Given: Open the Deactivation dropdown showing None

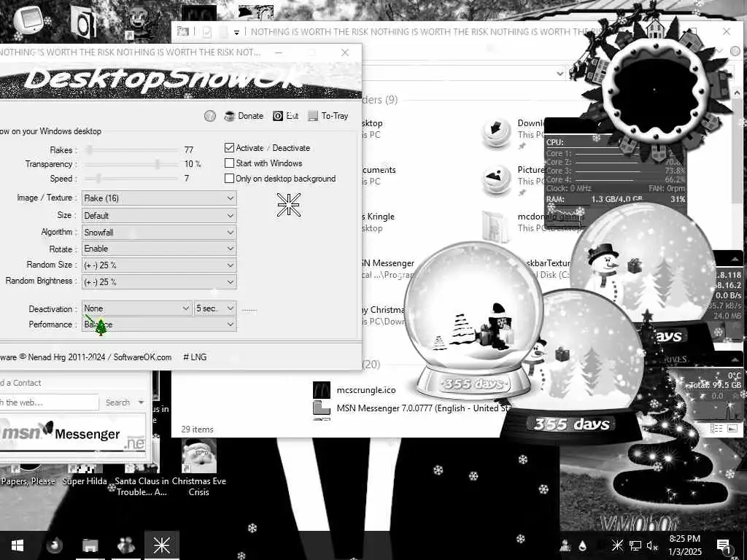Looking at the screenshot, I should click(x=136, y=308).
